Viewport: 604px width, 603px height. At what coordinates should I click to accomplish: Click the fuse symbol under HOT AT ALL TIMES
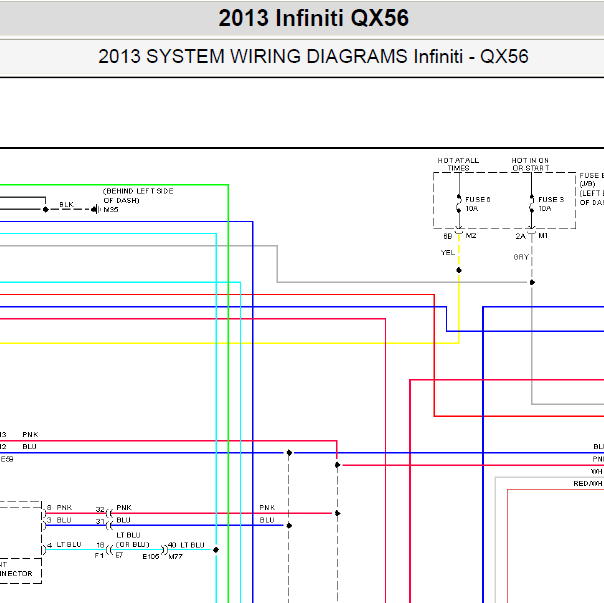459,204
